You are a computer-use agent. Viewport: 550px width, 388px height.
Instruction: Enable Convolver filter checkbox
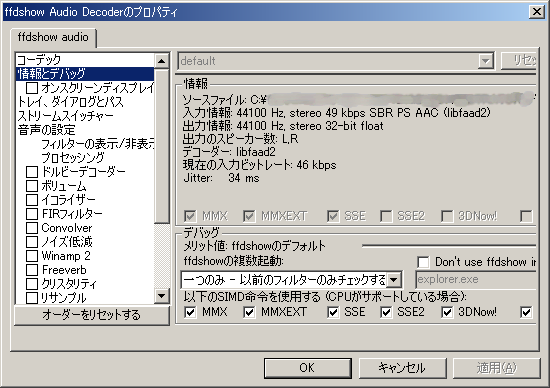tap(32, 228)
